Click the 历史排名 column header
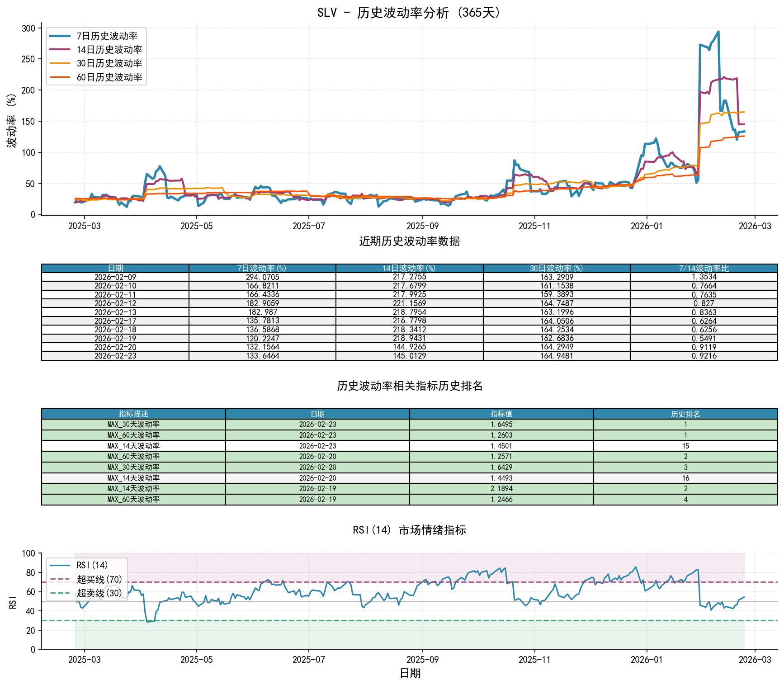Screen dimensions: 784x685 click(x=685, y=414)
